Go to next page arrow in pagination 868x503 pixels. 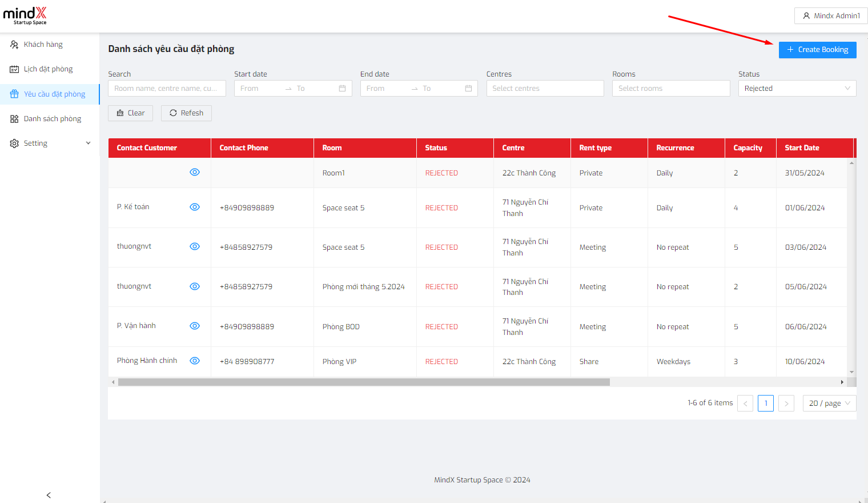(x=786, y=404)
